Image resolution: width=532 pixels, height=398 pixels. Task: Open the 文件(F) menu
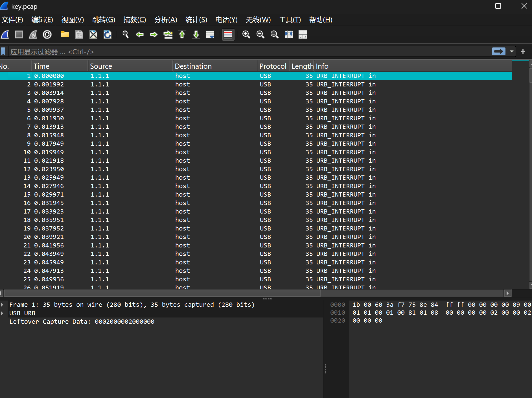click(x=12, y=20)
